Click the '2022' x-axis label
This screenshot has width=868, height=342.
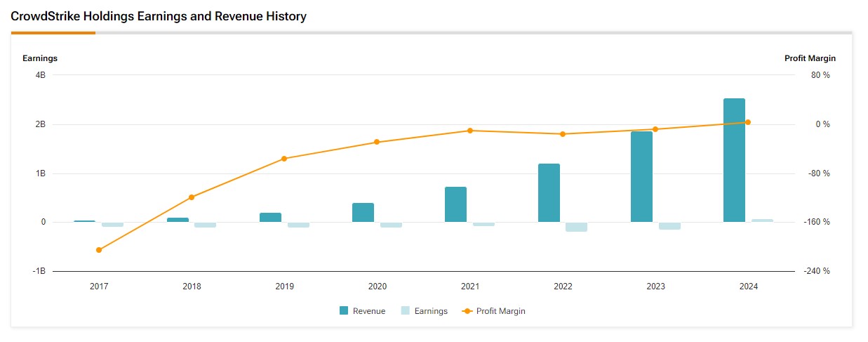coord(563,287)
